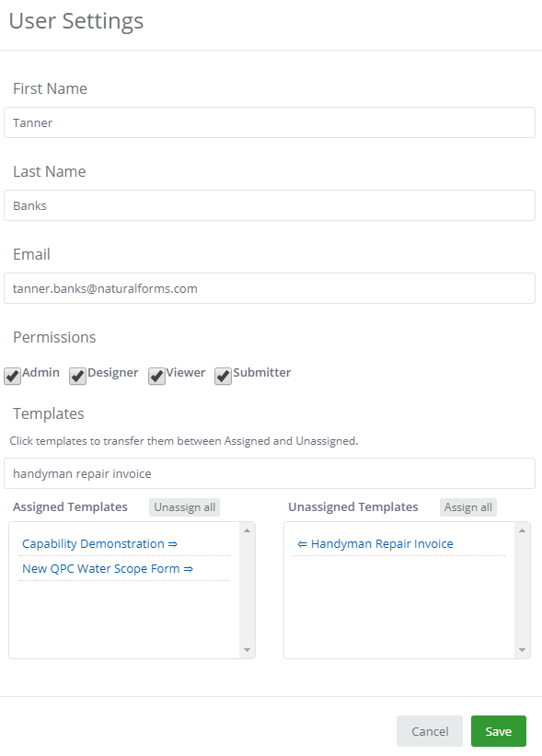Image resolution: width=542 pixels, height=756 pixels.
Task: Toggle the Viewer permission checkbox
Action: 156,376
